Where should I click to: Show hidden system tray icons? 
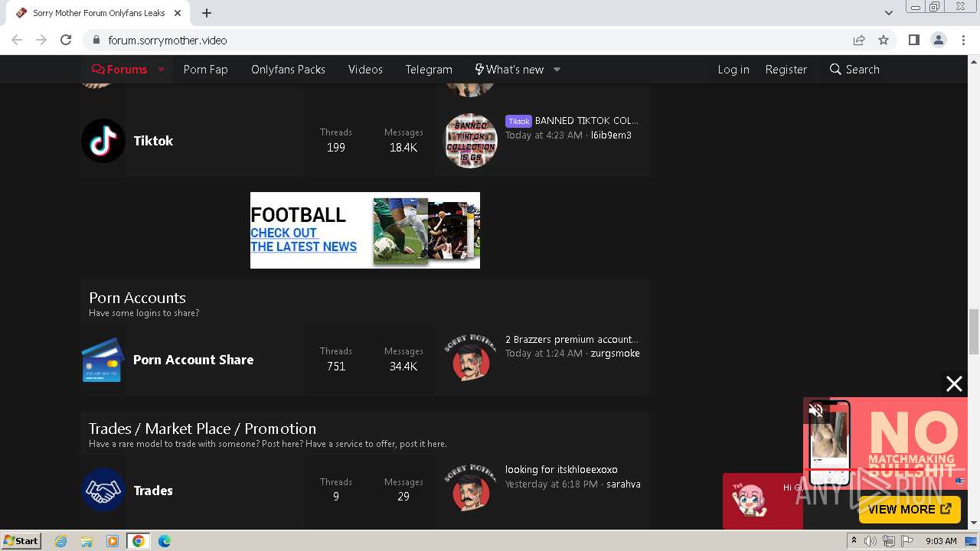[854, 541]
